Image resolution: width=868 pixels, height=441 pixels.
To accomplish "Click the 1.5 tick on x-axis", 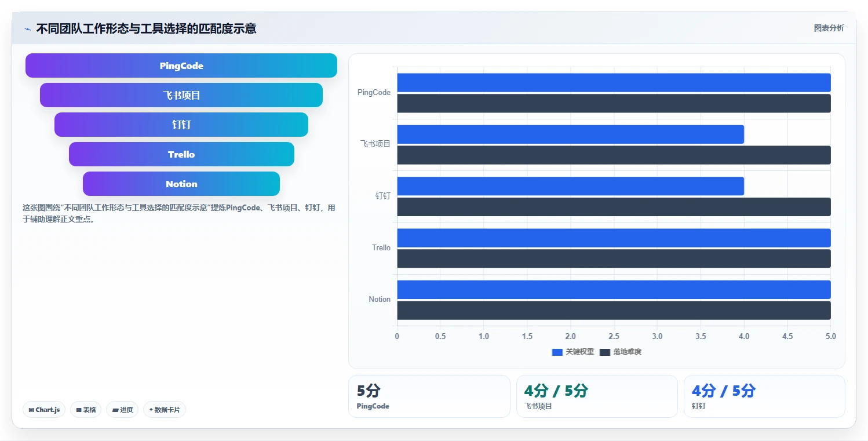I will tap(527, 336).
